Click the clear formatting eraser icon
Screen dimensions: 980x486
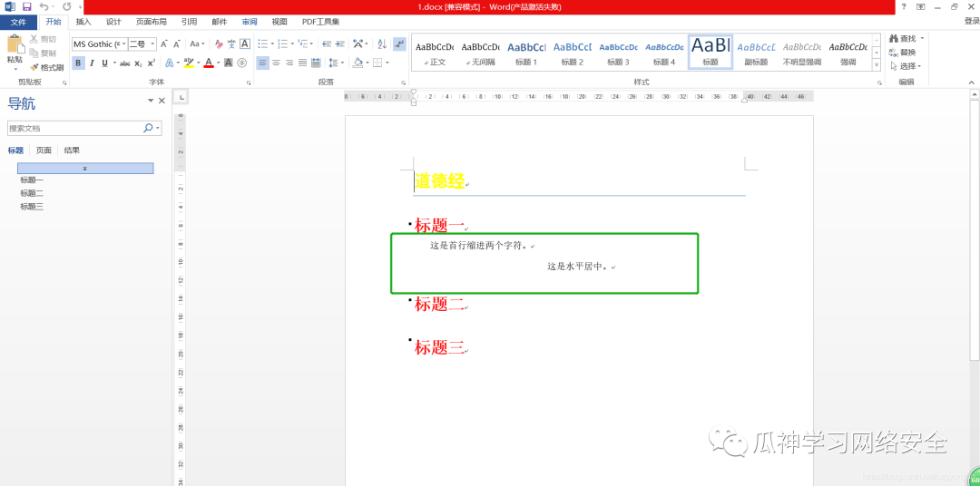coord(218,44)
